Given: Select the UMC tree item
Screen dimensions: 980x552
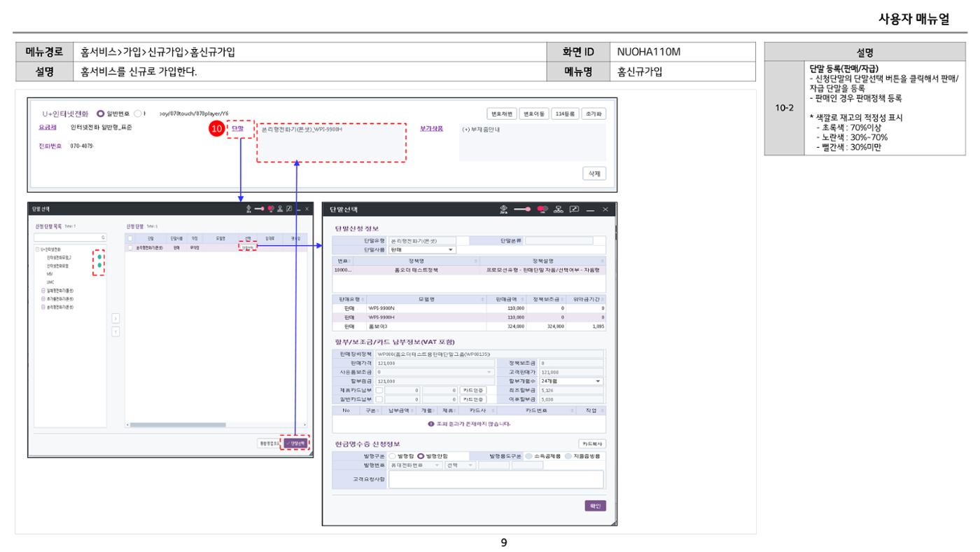Looking at the screenshot, I should (50, 282).
